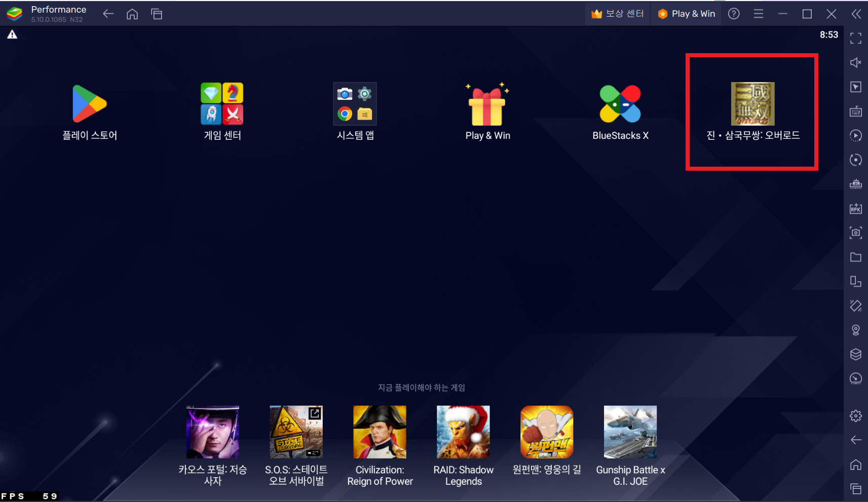
Task: Open 원펀맨: 영웅의 길 thumbnail
Action: click(547, 432)
